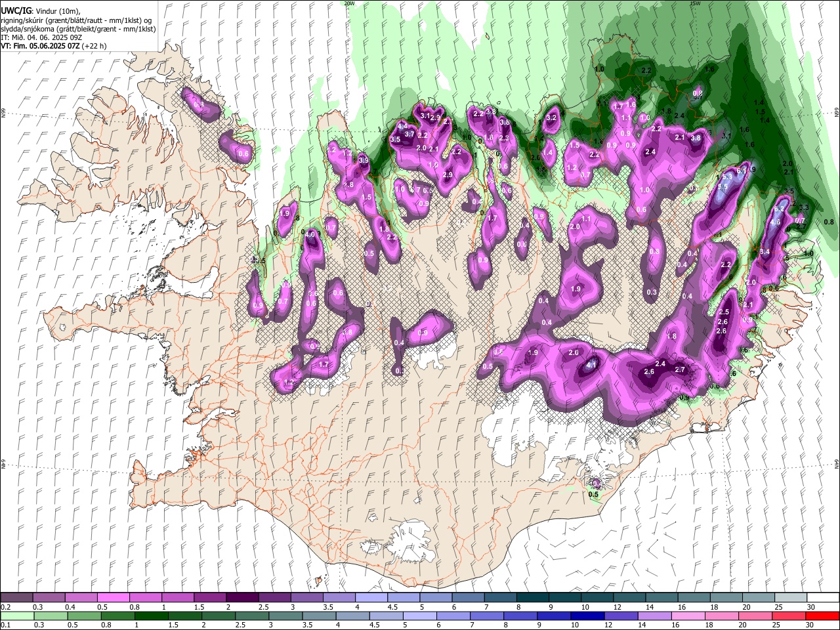Pick upper legend dark teal swatch between 8 and 9
This screenshot has width=840, height=630.
point(532,598)
